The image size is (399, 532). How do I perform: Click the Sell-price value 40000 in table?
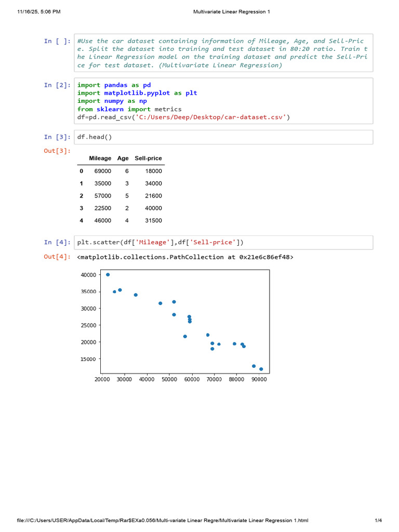coord(154,208)
